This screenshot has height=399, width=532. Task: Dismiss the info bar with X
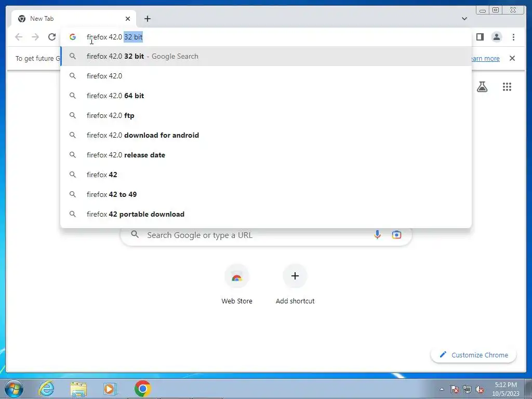[x=512, y=58]
